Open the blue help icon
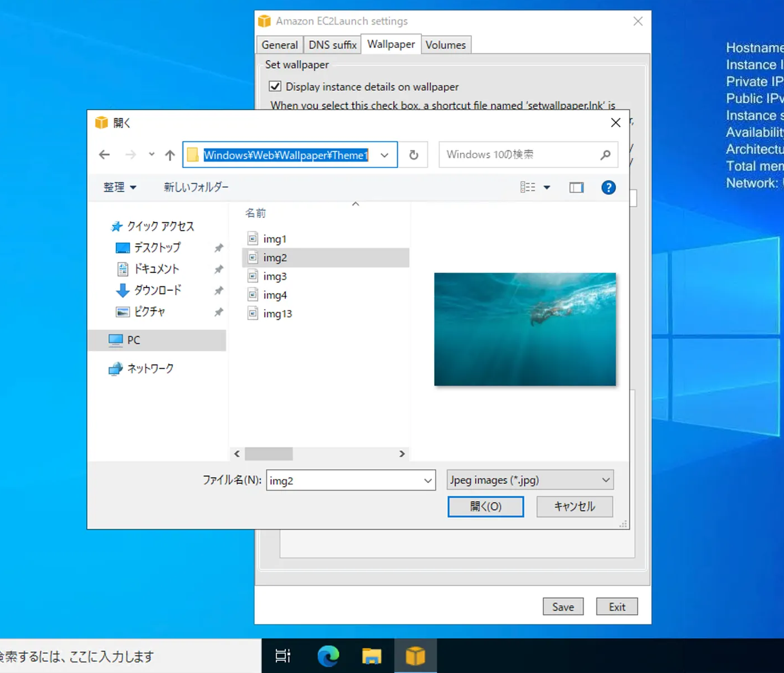The height and width of the screenshot is (673, 784). click(x=608, y=187)
